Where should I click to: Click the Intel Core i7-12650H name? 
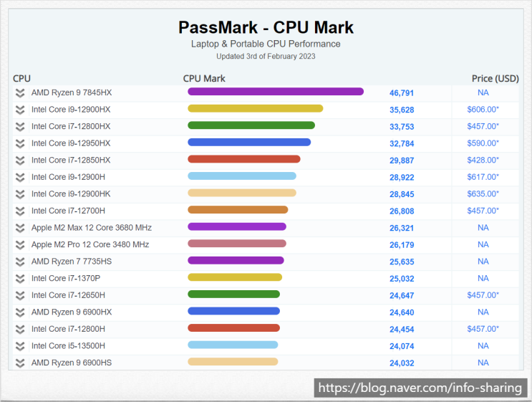pos(68,295)
